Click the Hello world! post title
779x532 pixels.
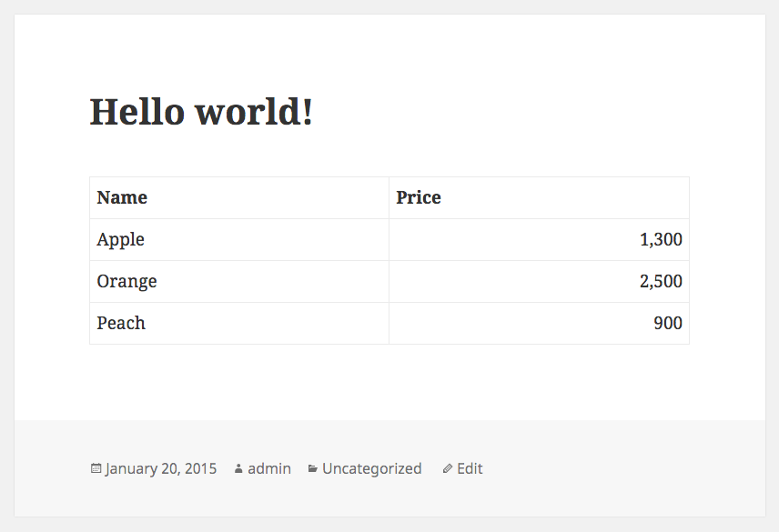201,112
